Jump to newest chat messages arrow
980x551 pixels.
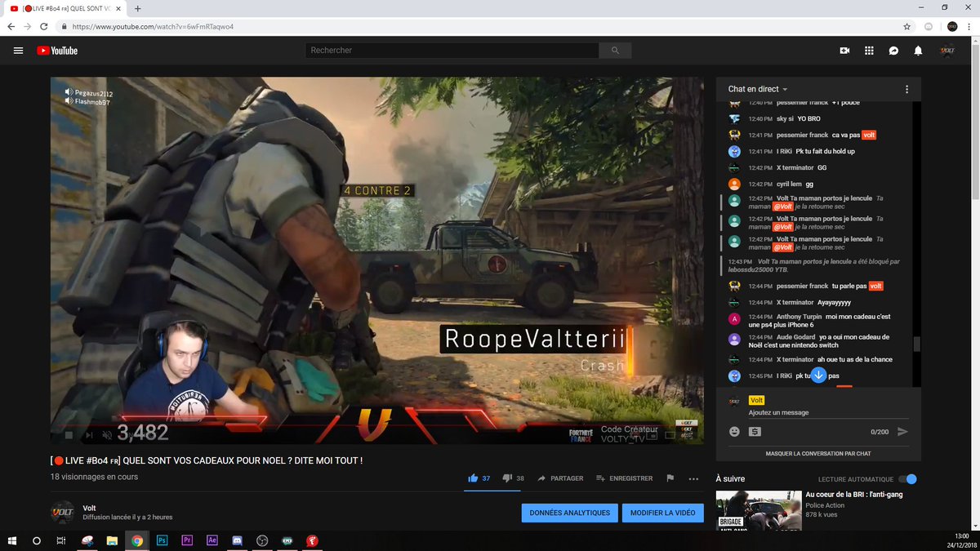coord(818,375)
